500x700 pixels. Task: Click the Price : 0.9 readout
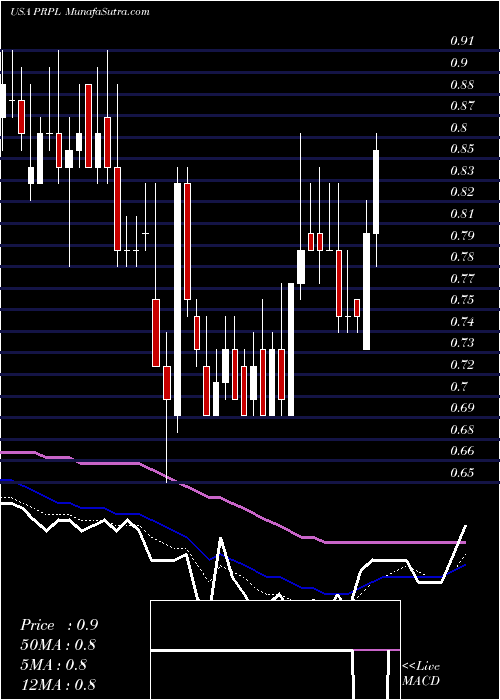[59, 625]
